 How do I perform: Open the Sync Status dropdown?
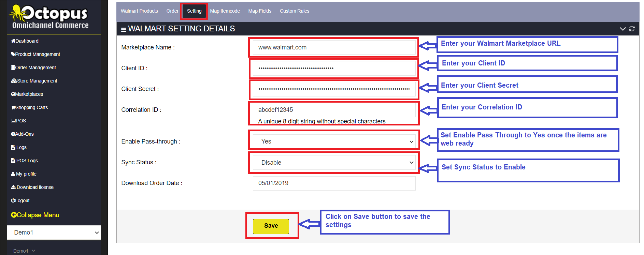point(334,163)
